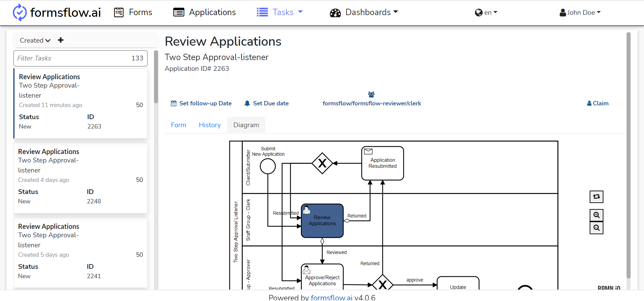The width and height of the screenshot is (644, 301).
Task: Focus the Filter Tasks input field
Action: tap(80, 58)
